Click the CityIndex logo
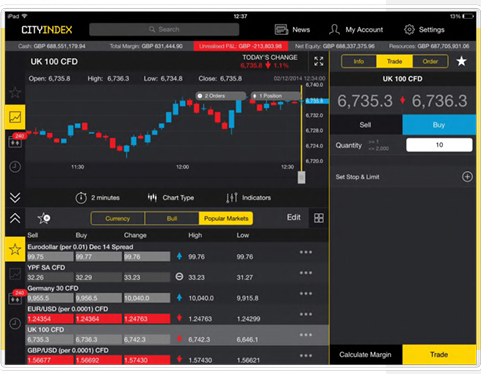The width and height of the screenshot is (481, 374). [47, 30]
